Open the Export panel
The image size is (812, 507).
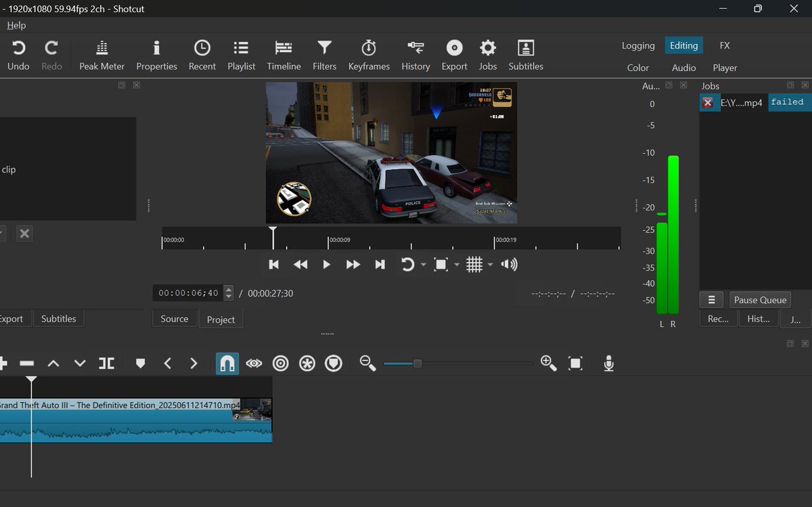click(454, 56)
